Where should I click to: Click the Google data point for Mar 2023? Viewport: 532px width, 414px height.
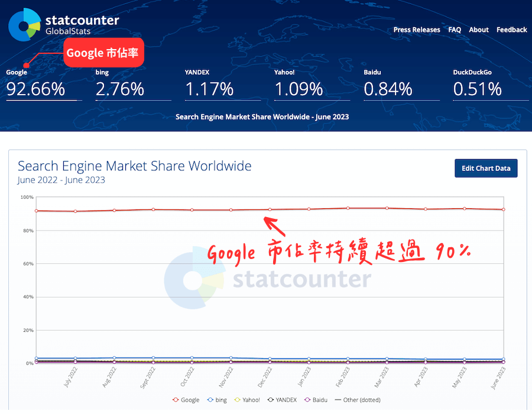387,208
